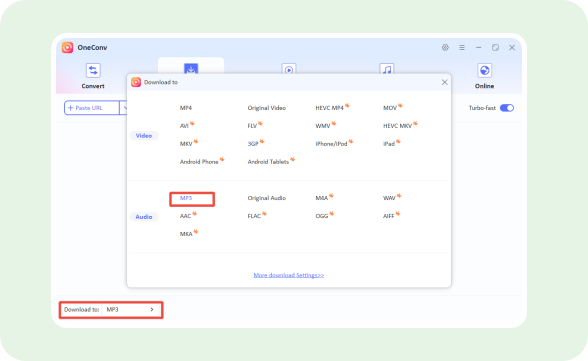Maximize the OneConv window
Screen dimensions: 588x361
coord(495,48)
